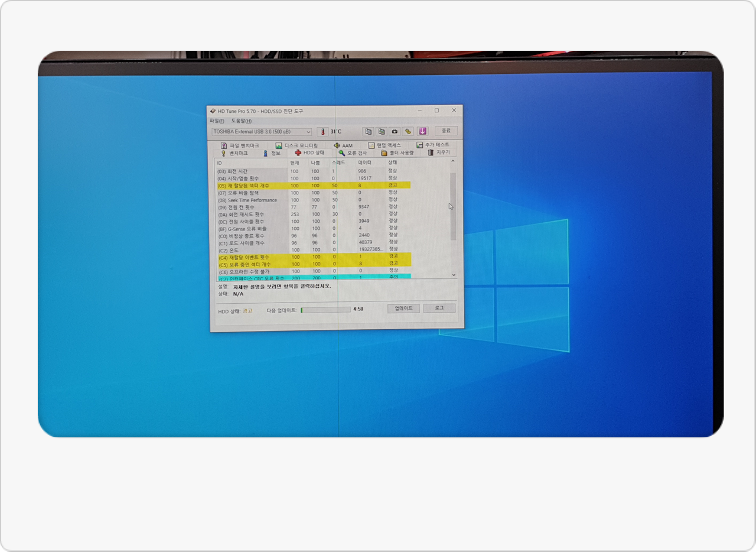Select the HDD 상태 tab
Screen dimensions: 756x552
point(309,152)
